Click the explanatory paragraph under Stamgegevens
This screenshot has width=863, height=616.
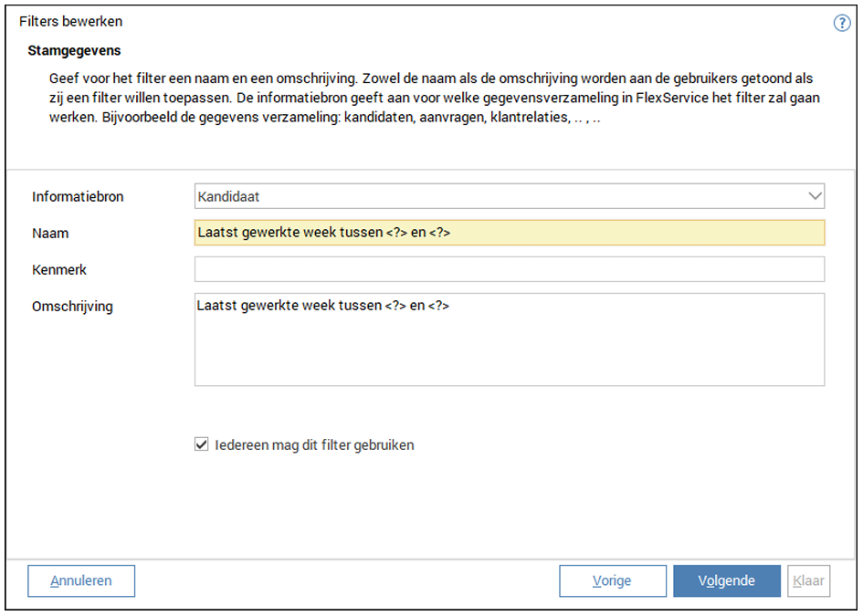point(429,99)
